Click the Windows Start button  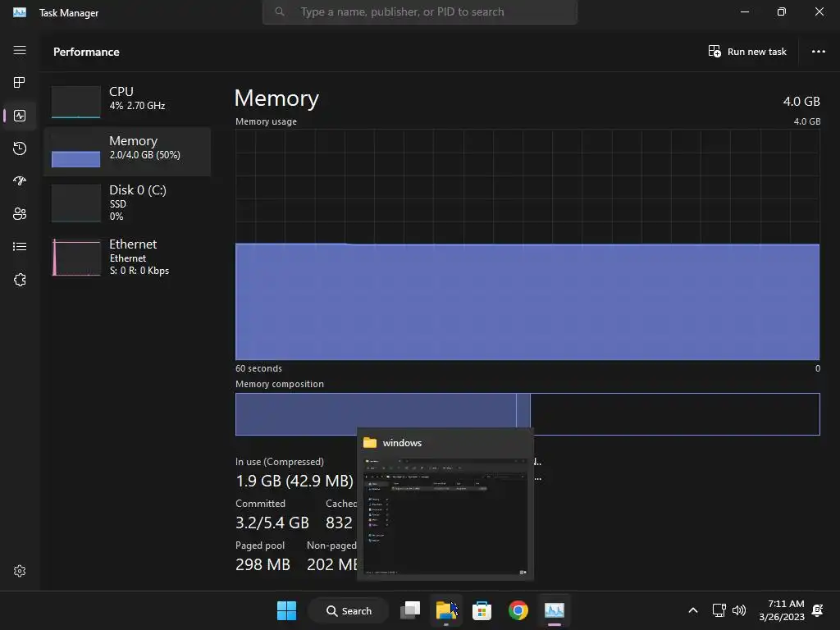[x=286, y=610]
